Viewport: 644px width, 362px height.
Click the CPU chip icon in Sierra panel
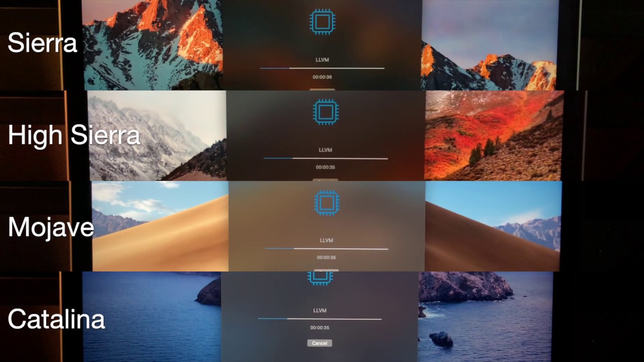click(x=322, y=22)
